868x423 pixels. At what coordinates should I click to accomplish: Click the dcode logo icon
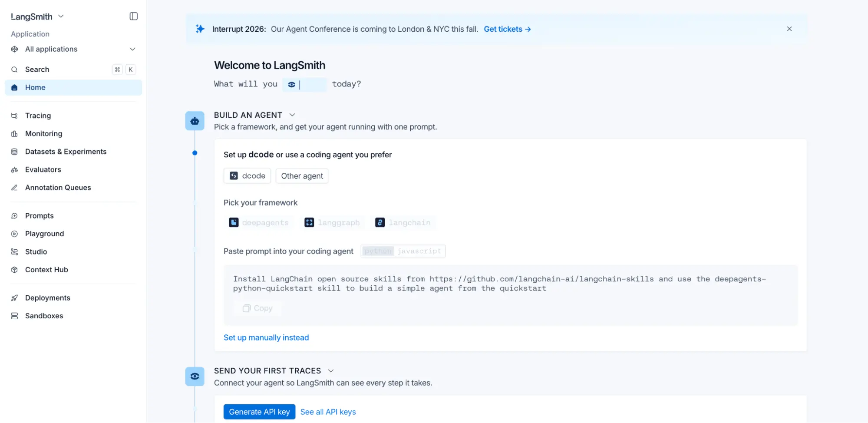pyautogui.click(x=234, y=176)
